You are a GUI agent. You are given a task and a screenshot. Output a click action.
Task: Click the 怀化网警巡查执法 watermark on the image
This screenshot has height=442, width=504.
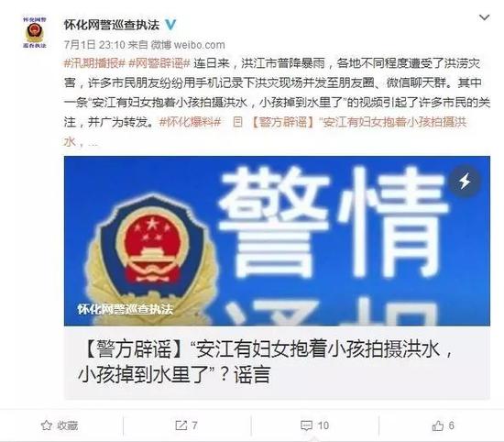(x=125, y=309)
